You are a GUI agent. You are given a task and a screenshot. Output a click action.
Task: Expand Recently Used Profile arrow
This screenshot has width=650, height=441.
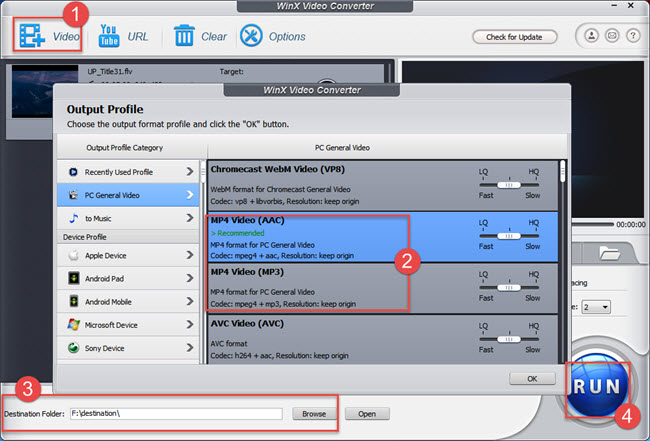[x=189, y=172]
